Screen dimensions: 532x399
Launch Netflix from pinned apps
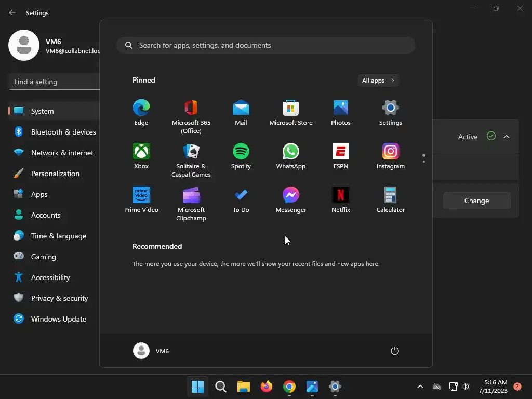tap(341, 200)
